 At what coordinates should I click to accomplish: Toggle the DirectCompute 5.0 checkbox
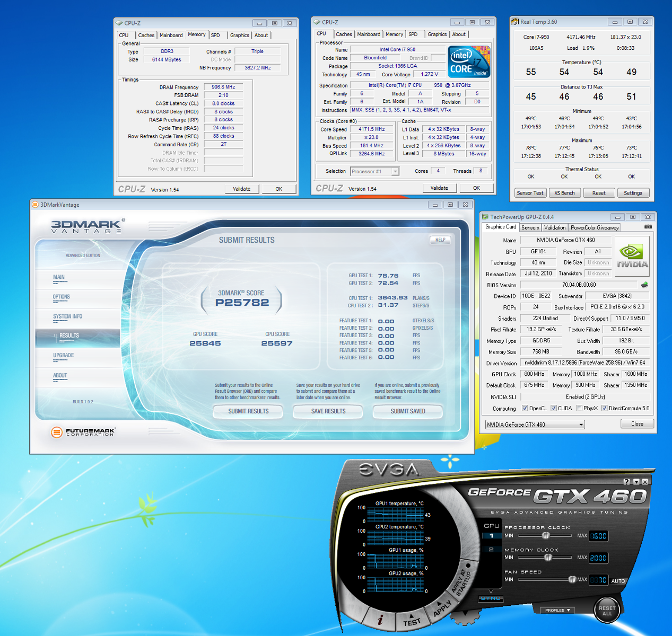tap(604, 408)
